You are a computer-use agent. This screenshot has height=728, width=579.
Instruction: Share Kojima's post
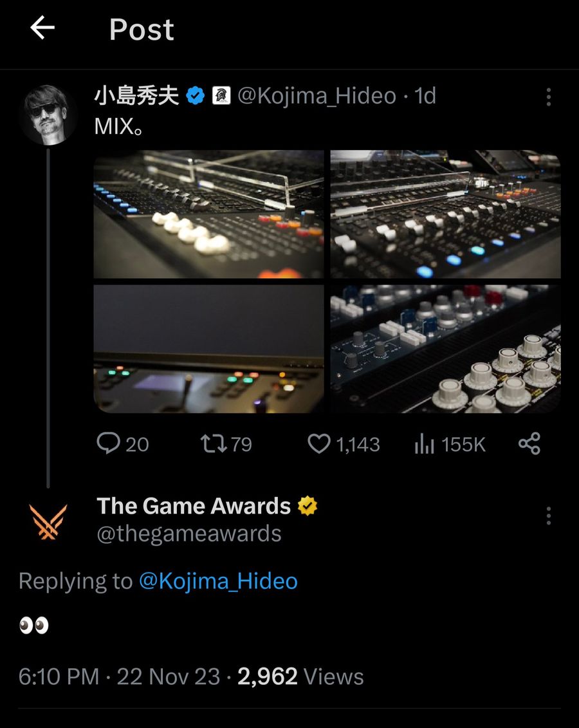529,443
